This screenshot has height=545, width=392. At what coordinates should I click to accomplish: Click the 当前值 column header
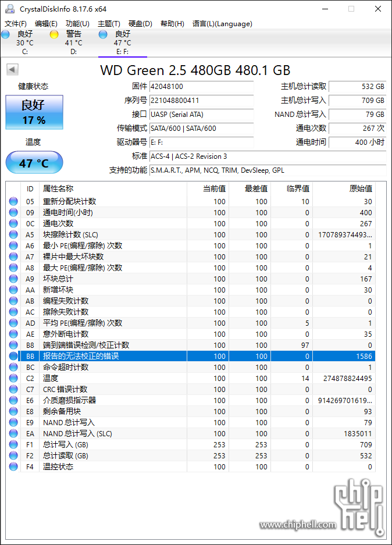(x=208, y=188)
